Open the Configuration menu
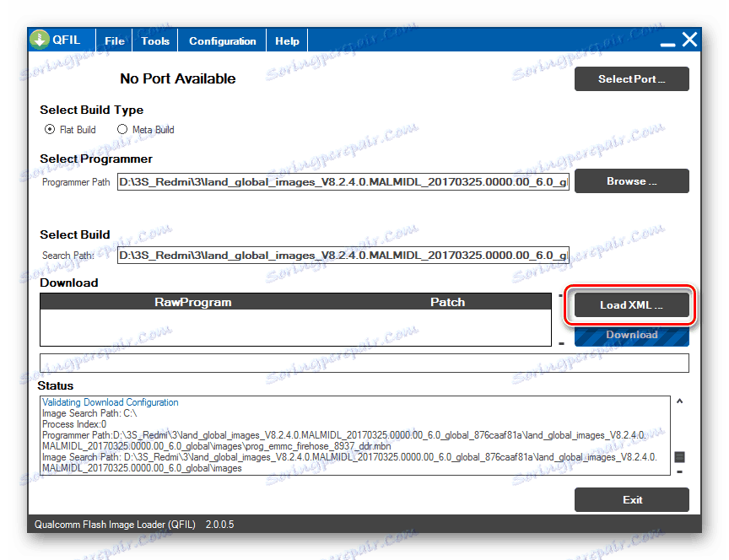The image size is (729, 560). [x=222, y=40]
